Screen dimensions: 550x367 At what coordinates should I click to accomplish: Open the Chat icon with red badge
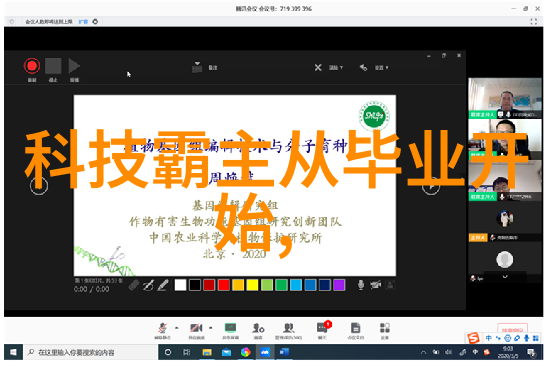pos(323,328)
